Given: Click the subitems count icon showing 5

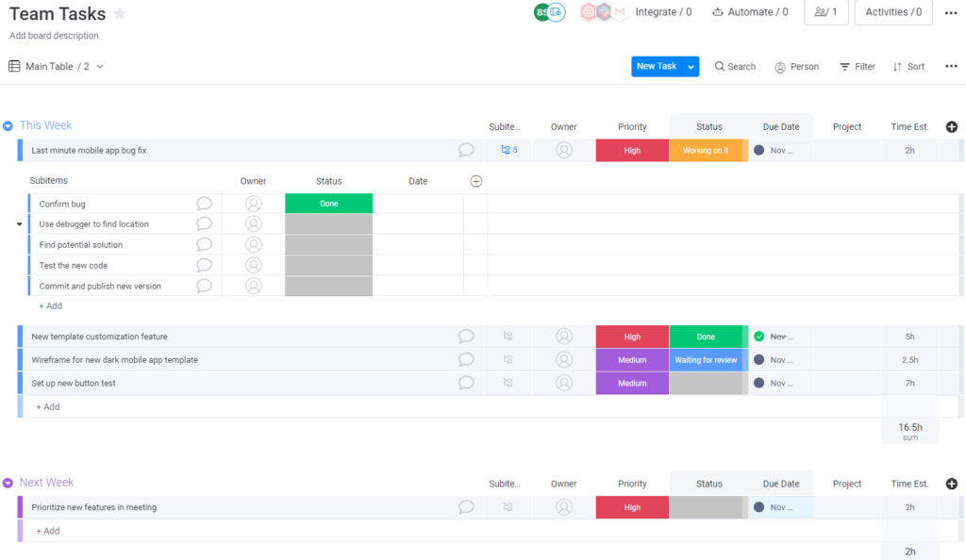Looking at the screenshot, I should pos(508,149).
